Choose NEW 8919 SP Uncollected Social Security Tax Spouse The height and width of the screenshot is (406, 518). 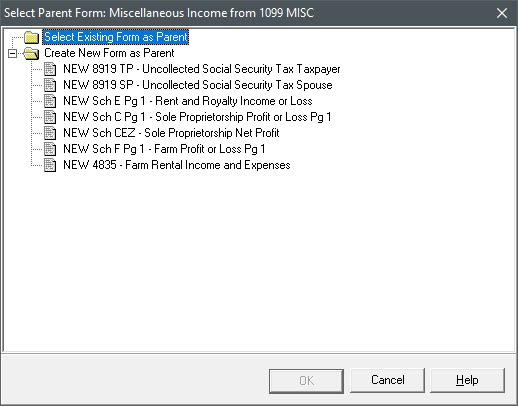[x=198, y=85]
